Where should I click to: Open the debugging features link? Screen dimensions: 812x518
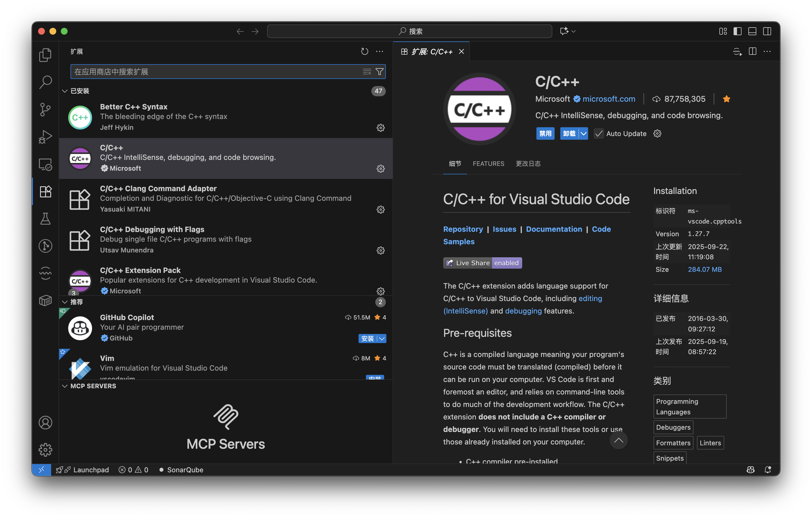pyautogui.click(x=523, y=311)
